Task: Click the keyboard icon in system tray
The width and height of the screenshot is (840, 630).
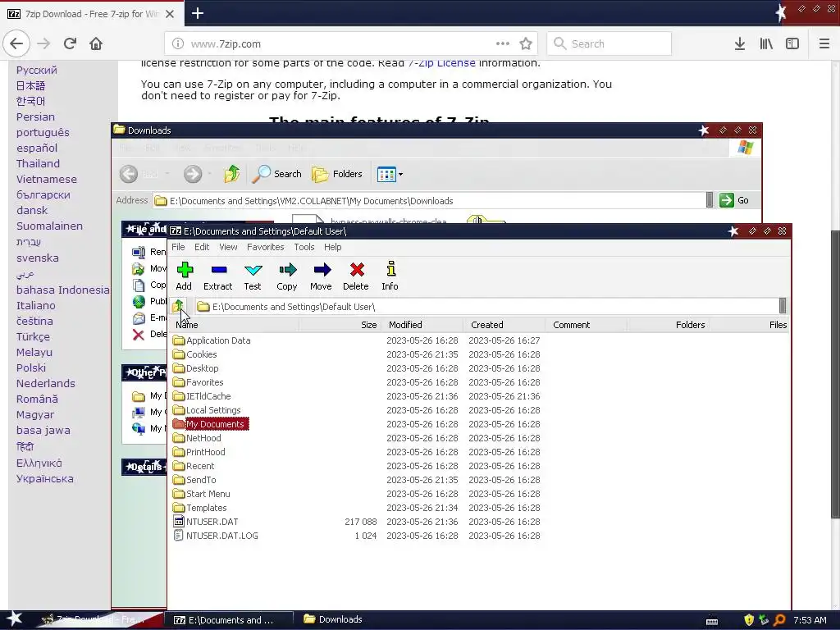Action: pyautogui.click(x=712, y=622)
